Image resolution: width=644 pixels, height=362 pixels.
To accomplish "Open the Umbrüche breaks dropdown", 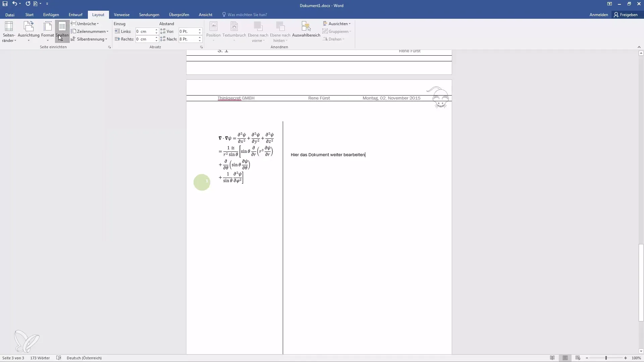I will pyautogui.click(x=85, y=24).
